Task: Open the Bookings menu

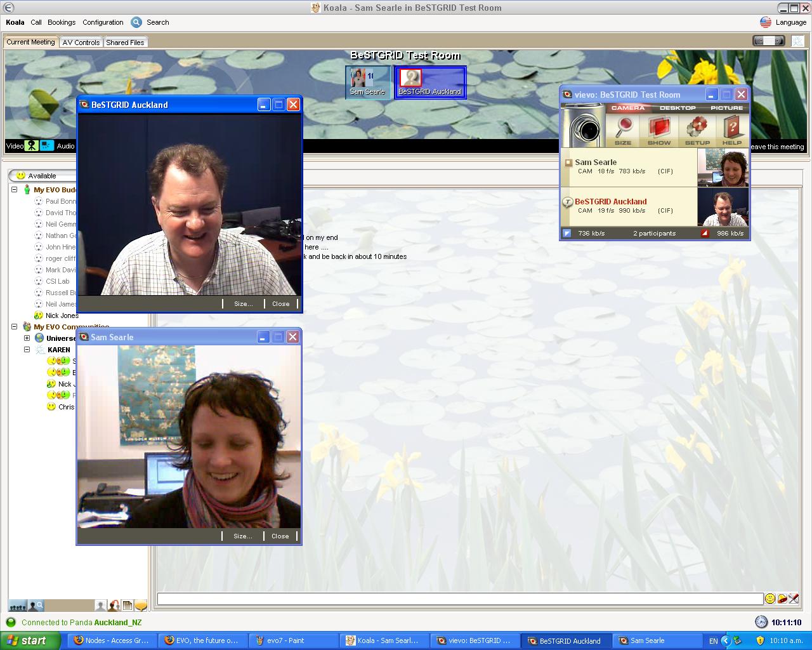Action: click(x=62, y=22)
